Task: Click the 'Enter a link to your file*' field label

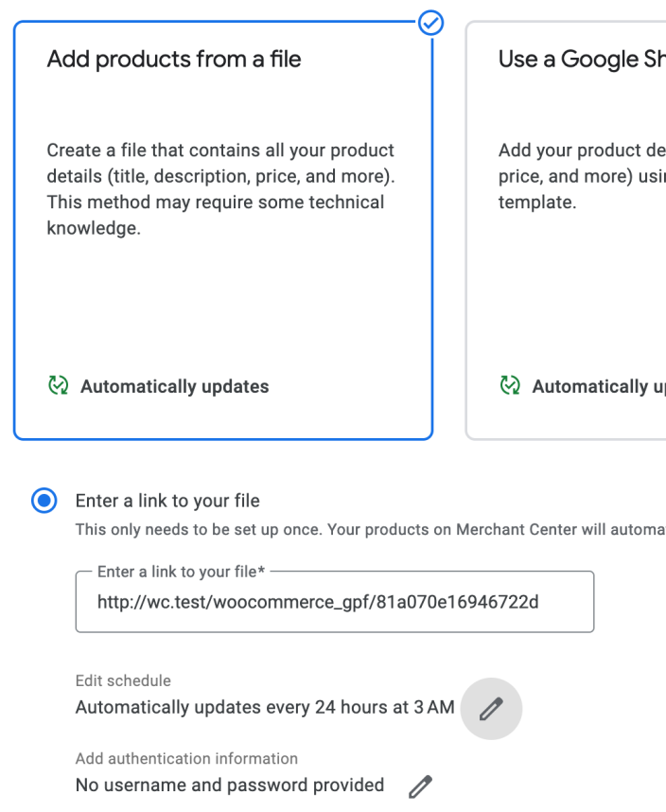Action: [181, 572]
